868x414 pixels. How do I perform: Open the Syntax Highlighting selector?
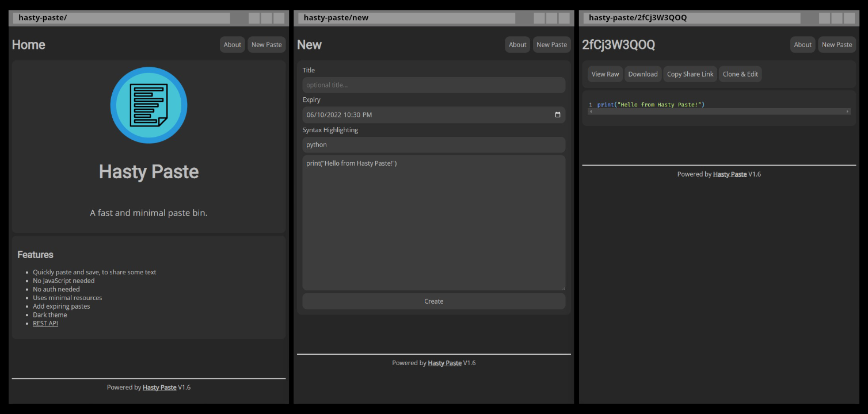[x=433, y=144]
